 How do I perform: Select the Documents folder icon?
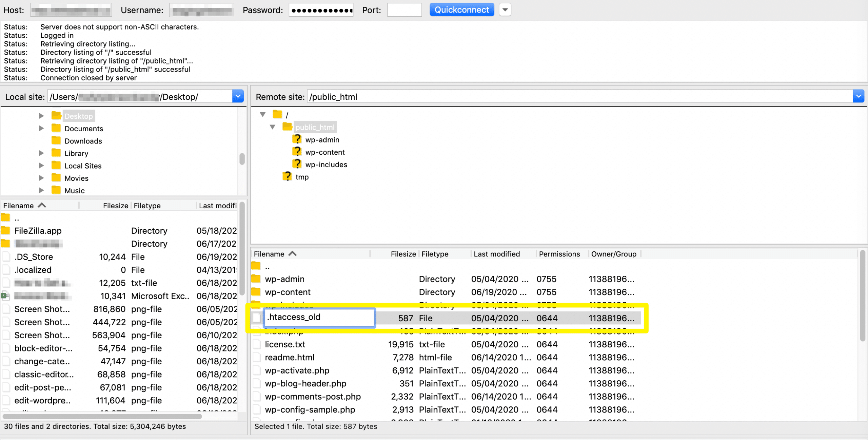(x=56, y=128)
